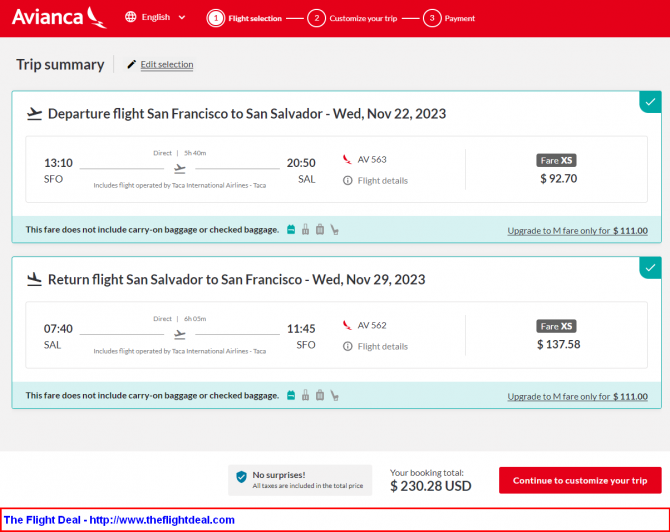The image size is (670, 532).
Task: Open Flight details for AV 563
Action: [382, 181]
